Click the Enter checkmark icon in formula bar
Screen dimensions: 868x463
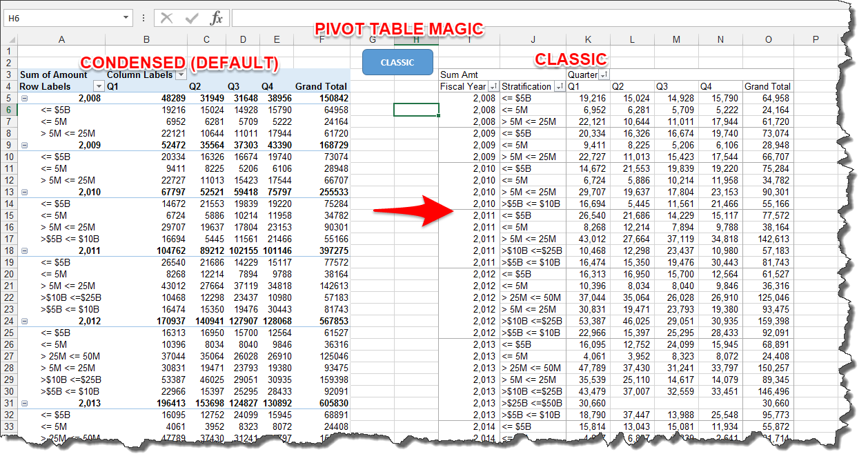(x=191, y=18)
